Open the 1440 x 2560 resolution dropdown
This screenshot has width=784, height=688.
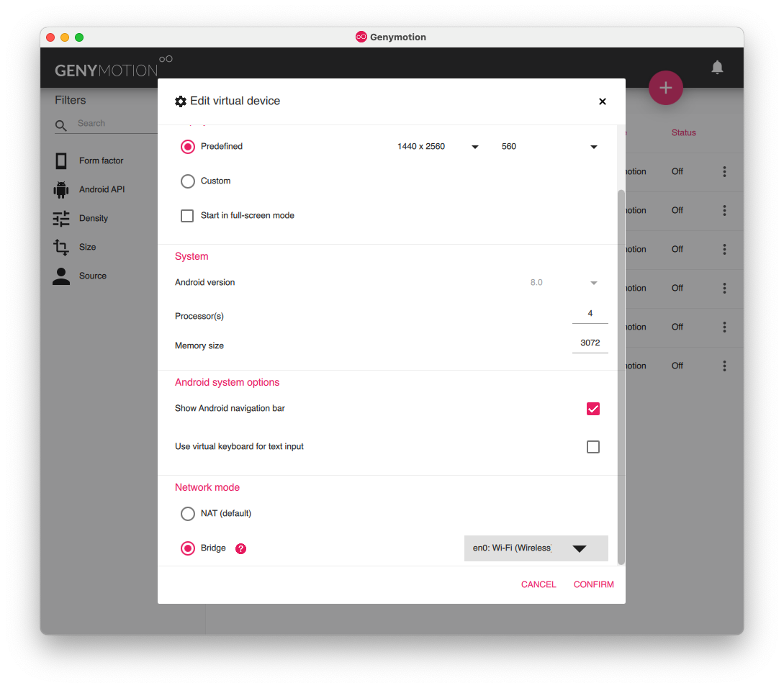point(438,147)
